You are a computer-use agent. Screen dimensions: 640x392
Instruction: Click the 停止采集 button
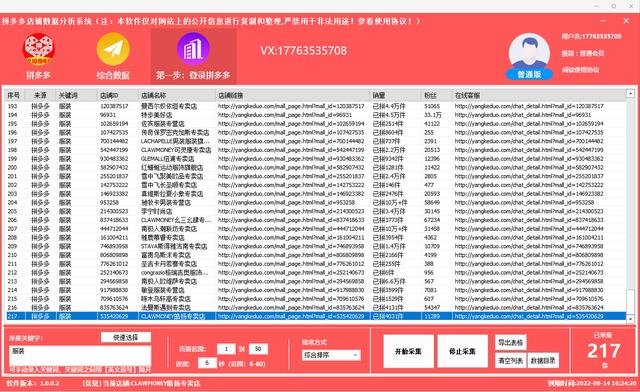[462, 352]
